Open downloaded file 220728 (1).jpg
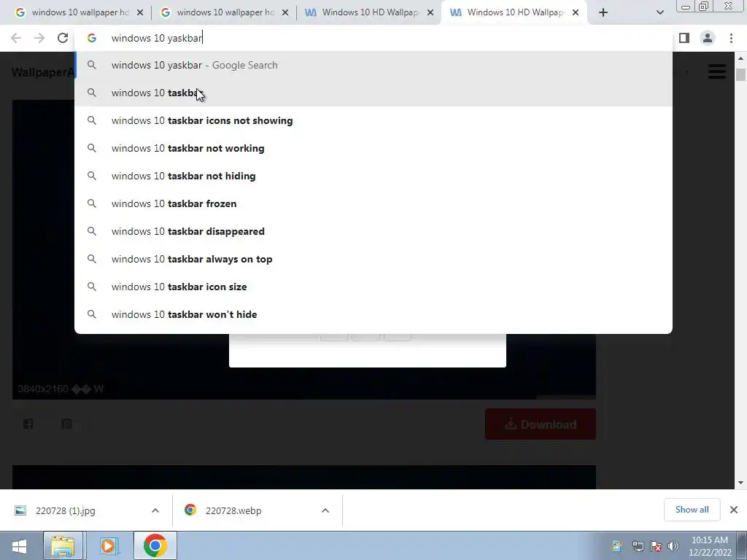Screen dimensions: 747x560 [65, 510]
